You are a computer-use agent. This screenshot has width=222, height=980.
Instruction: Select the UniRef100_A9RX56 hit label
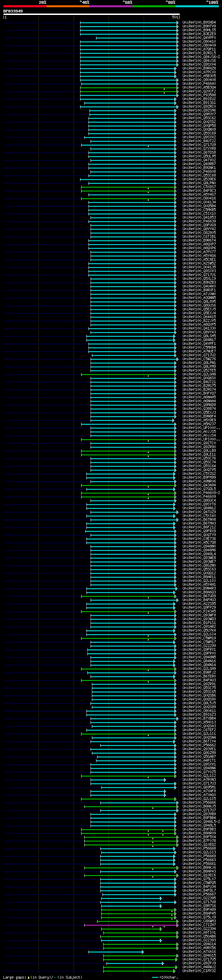coord(199,948)
